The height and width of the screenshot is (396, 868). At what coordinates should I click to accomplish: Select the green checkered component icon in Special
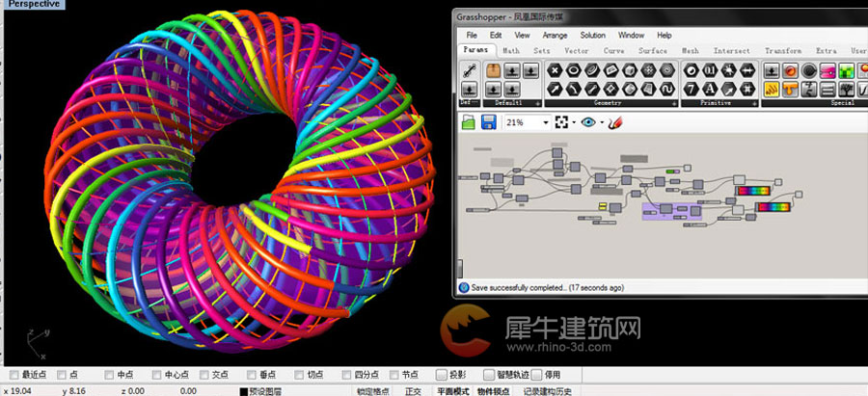(847, 70)
